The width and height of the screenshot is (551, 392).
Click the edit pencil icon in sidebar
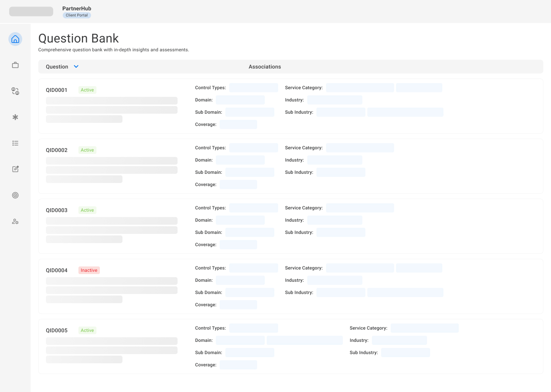pos(15,169)
